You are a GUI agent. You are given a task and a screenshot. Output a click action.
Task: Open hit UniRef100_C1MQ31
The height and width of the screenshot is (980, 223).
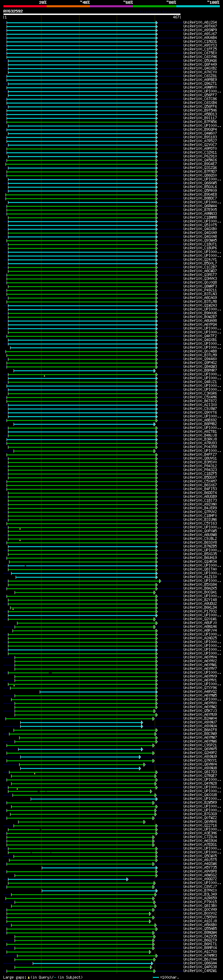[x=200, y=41]
